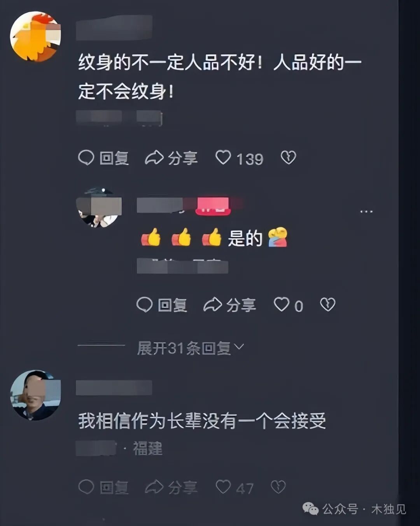Reply to the tattoo comment at top
Viewport: 420px width, 526px height.
tap(103, 158)
